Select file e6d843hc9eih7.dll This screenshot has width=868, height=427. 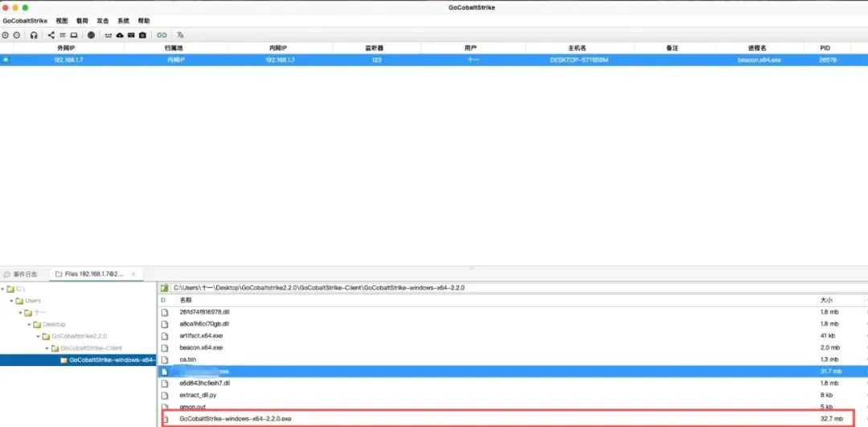(204, 384)
